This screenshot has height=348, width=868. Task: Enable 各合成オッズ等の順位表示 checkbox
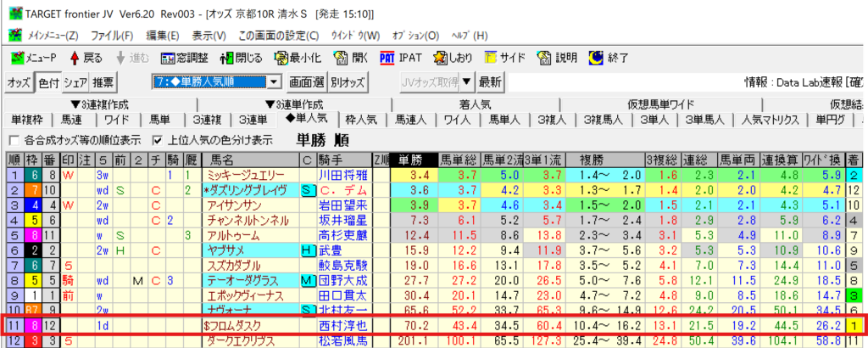click(14, 140)
